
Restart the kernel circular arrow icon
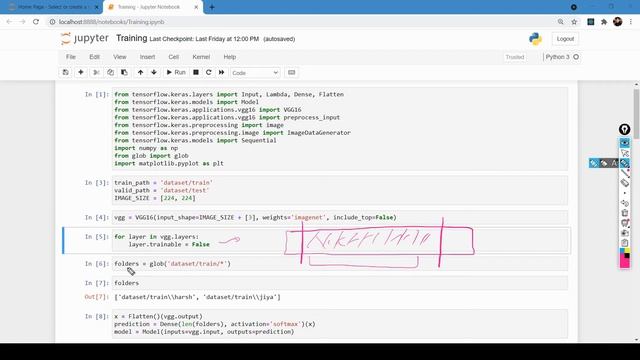pos(209,72)
